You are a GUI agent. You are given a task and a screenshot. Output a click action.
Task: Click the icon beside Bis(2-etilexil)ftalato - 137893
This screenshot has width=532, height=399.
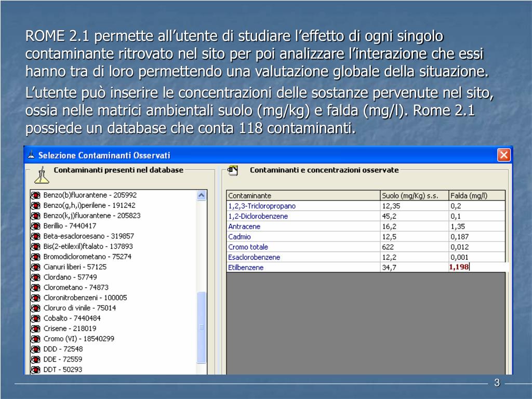point(36,247)
